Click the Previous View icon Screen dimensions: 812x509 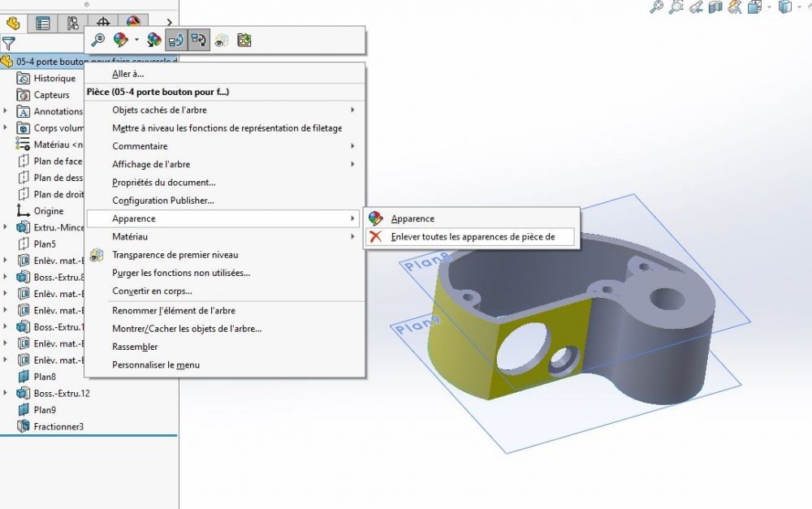696,6
